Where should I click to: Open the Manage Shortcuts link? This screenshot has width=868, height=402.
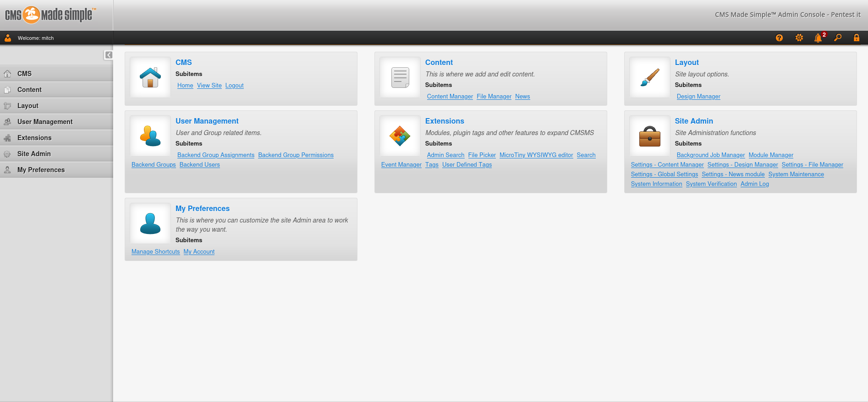(156, 252)
